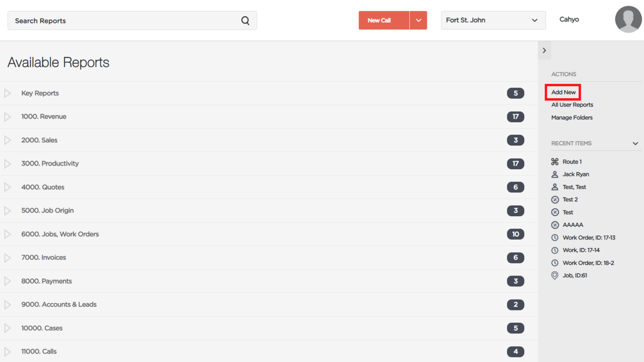
Task: Open the Route 1 recent item icon
Action: [x=555, y=162]
